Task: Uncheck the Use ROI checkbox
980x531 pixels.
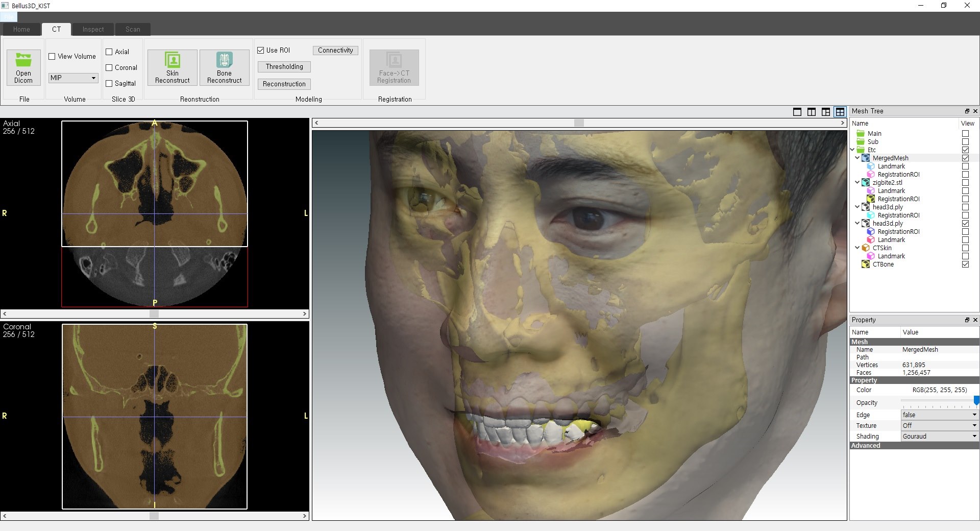Action: tap(261, 51)
